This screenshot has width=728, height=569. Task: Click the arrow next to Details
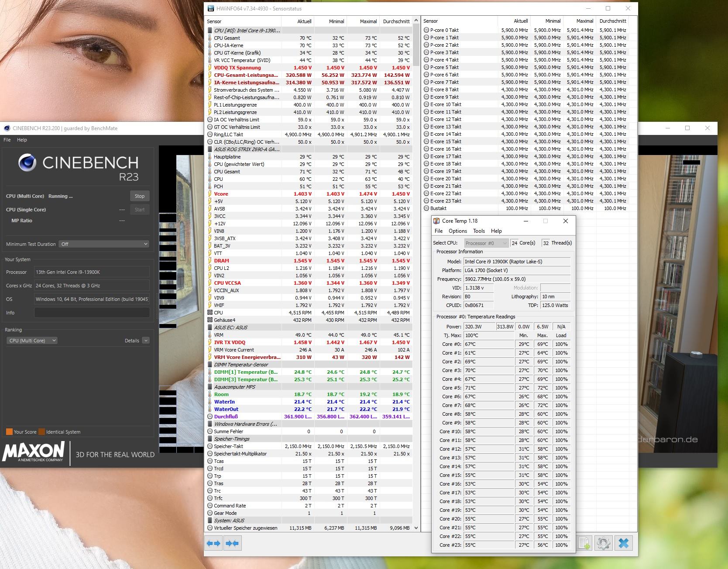146,341
